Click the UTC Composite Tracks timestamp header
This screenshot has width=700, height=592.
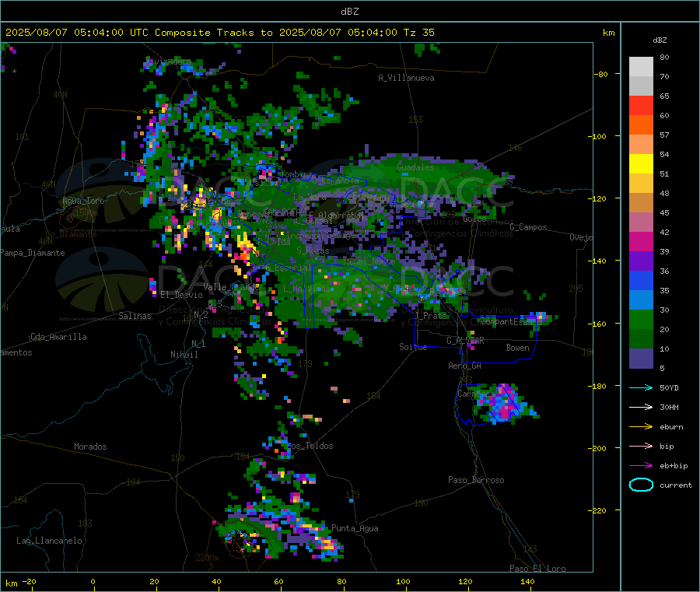coord(219,33)
